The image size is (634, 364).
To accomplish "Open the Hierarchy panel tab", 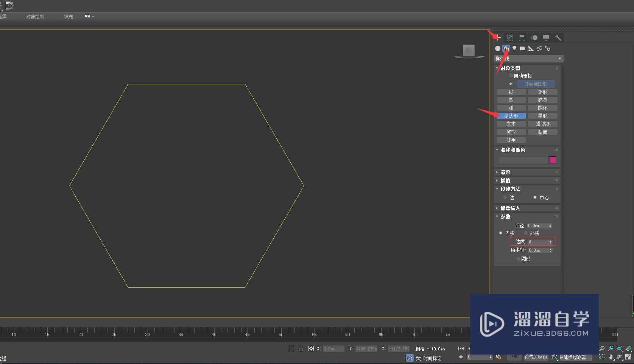I will click(x=522, y=37).
